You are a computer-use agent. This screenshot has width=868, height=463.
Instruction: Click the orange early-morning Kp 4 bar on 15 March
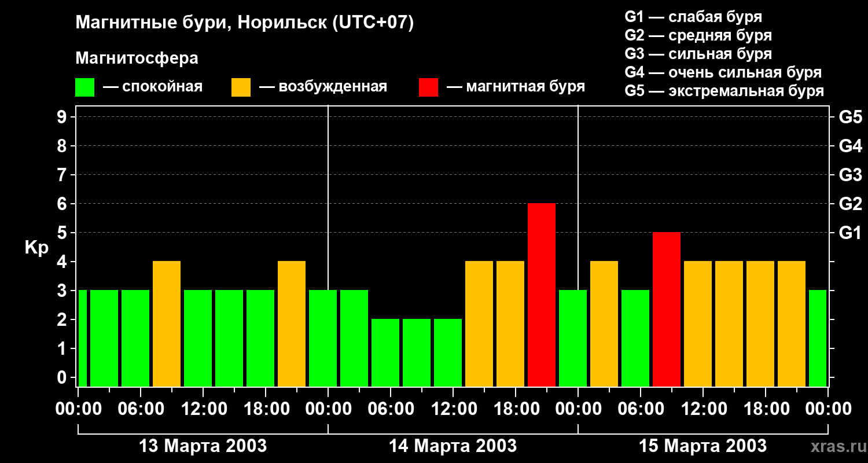coord(604,324)
